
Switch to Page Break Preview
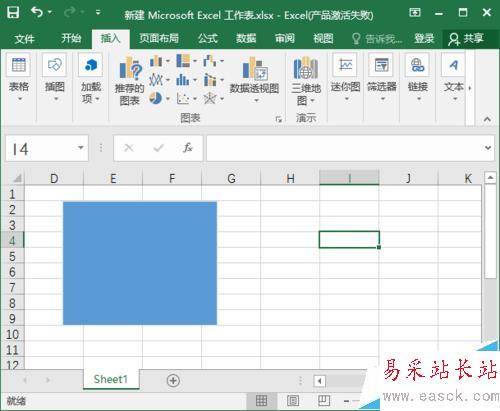point(324,400)
